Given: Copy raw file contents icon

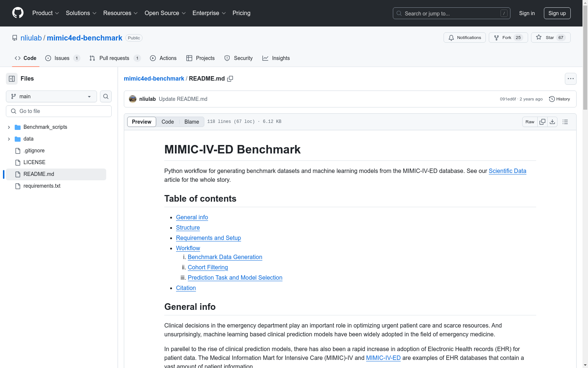Looking at the screenshot, I should (542, 122).
